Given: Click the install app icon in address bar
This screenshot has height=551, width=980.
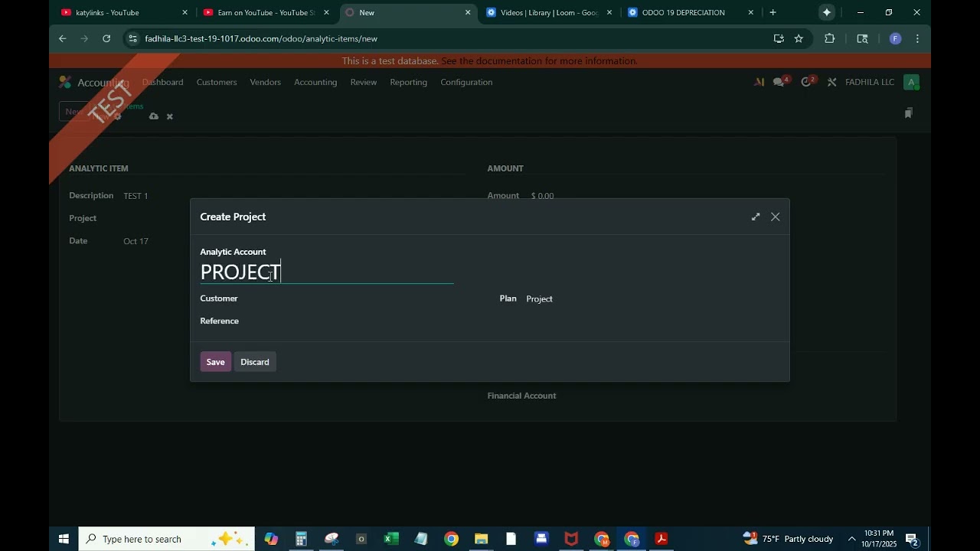Looking at the screenshot, I should pyautogui.click(x=779, y=38).
